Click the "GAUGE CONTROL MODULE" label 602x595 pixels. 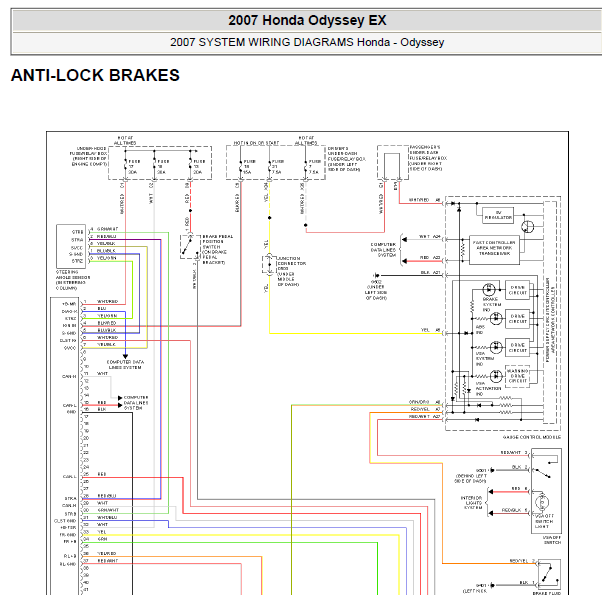pos(532,437)
